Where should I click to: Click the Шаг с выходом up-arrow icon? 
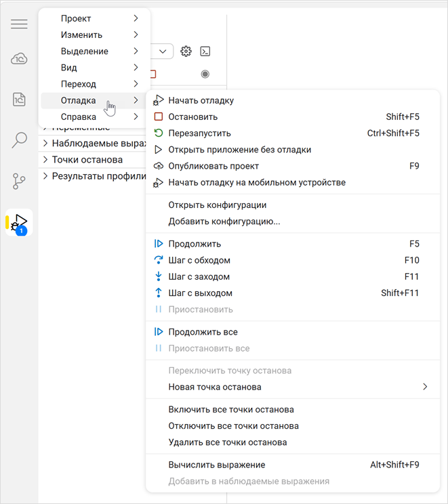[x=159, y=293]
